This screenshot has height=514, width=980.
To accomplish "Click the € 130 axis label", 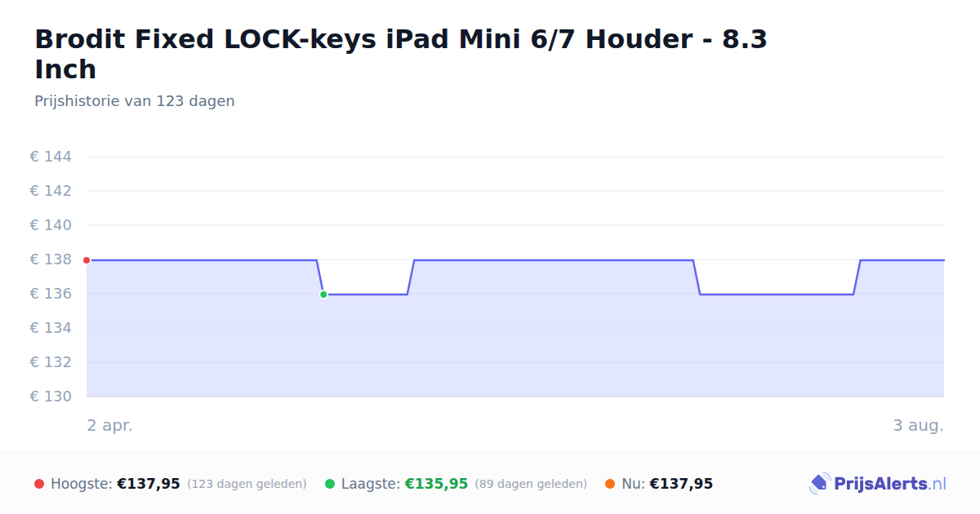I will [51, 397].
